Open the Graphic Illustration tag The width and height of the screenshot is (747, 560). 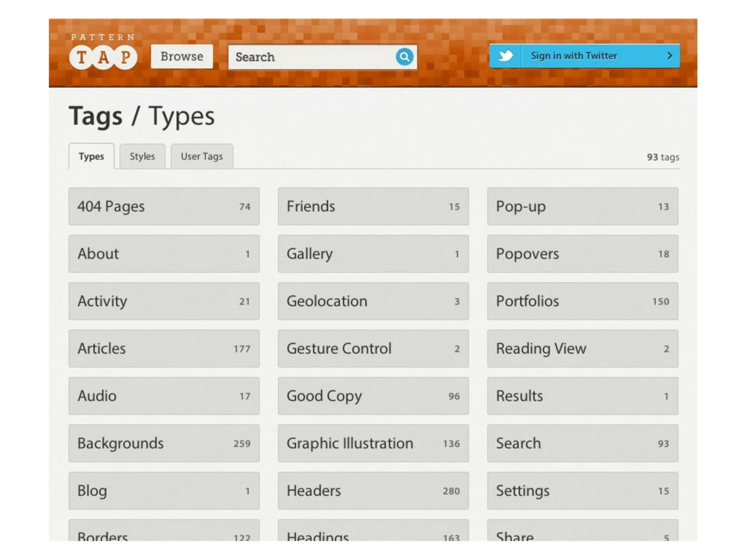click(x=373, y=443)
